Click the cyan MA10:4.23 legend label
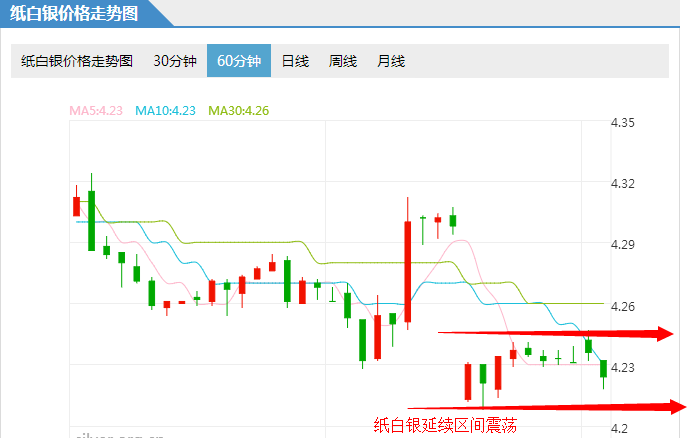This screenshot has height=438, width=688. [x=165, y=110]
